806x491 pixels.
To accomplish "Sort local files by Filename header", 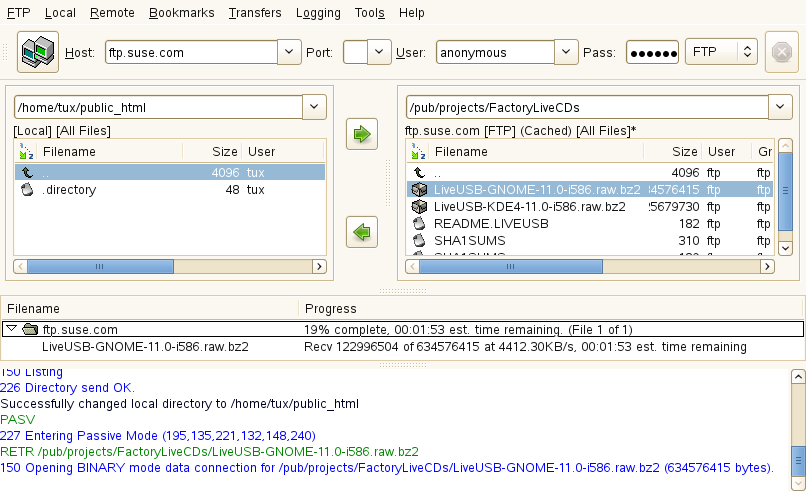I will [x=111, y=152].
